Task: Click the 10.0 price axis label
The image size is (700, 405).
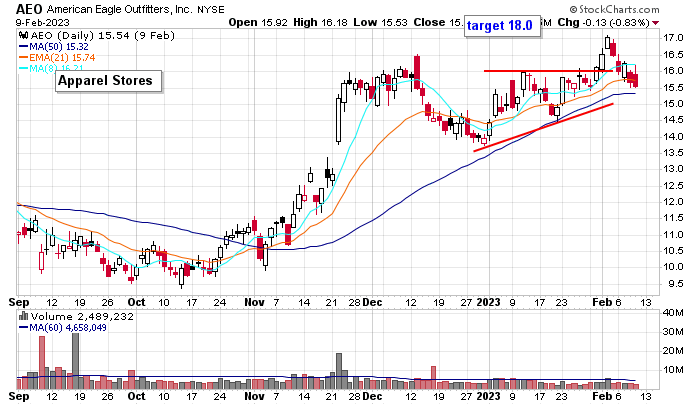Action: [x=673, y=267]
